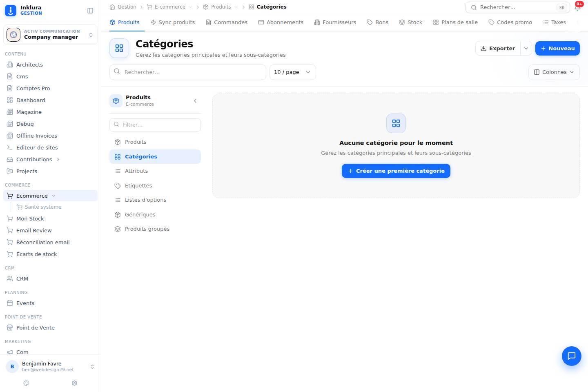Switch to the Sync produits tab

coord(173,22)
